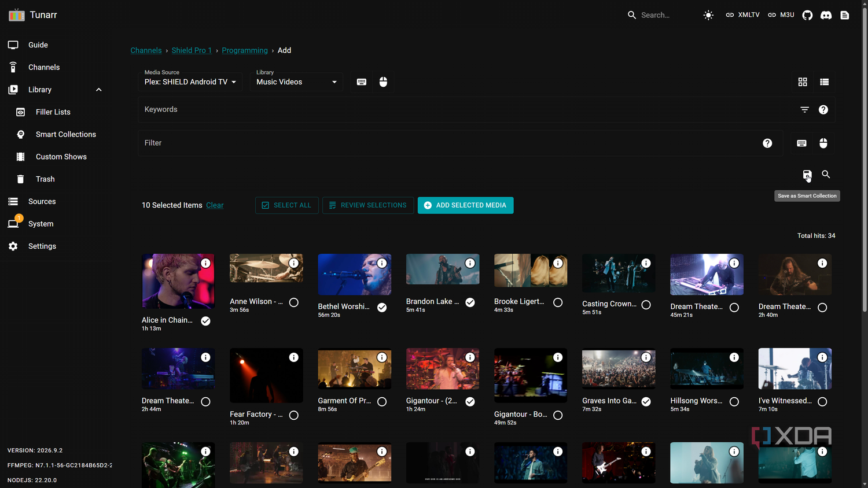
Task: Open the Shield Pro 1 breadcrumb link
Action: pyautogui.click(x=192, y=50)
